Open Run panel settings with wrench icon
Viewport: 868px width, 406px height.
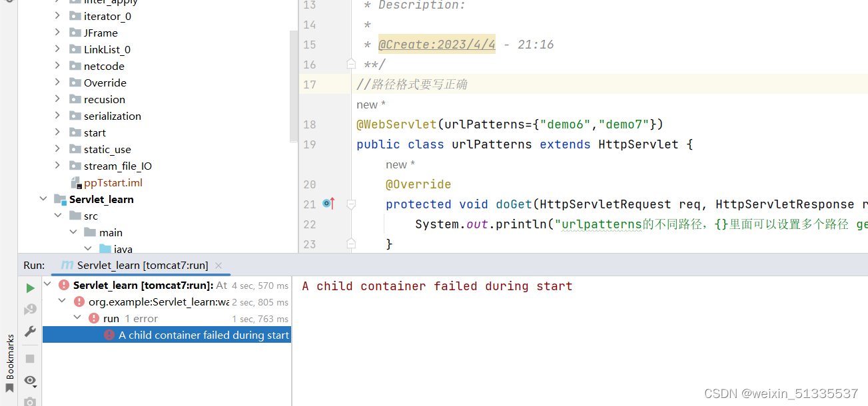click(30, 331)
